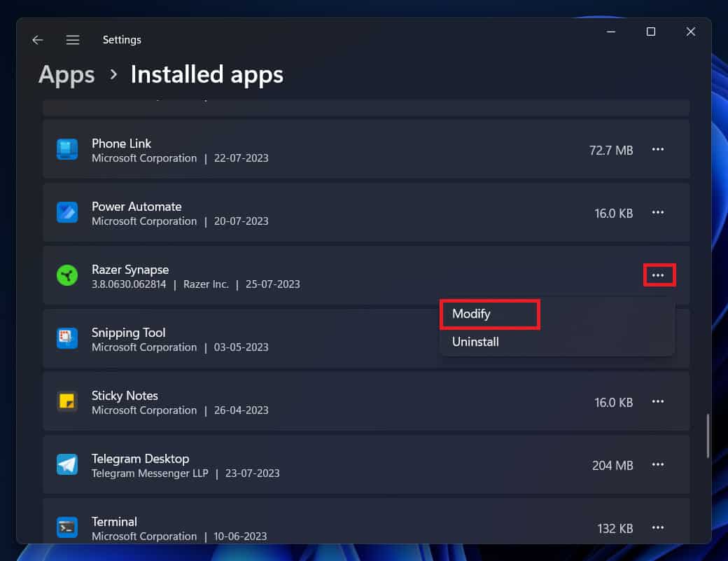Click the Telegram Desktop app icon
728x561 pixels.
tap(67, 464)
